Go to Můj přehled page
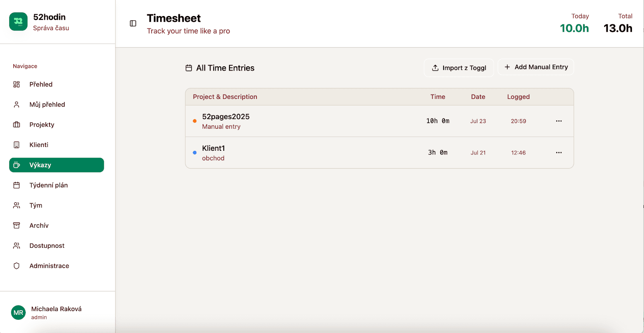This screenshot has height=333, width=644. (x=47, y=105)
